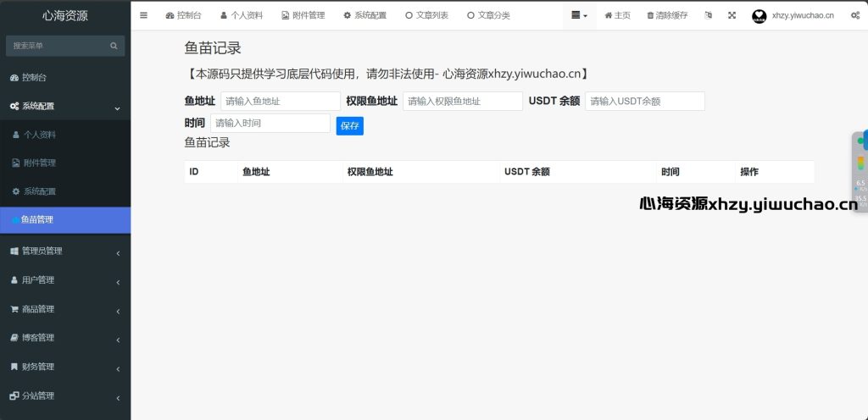The height and width of the screenshot is (420, 868).
Task: Click the 心海资源 sidebar logo title
Action: tap(65, 15)
